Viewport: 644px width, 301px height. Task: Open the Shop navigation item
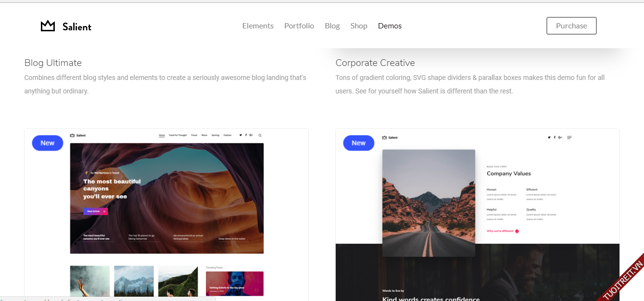click(x=359, y=26)
